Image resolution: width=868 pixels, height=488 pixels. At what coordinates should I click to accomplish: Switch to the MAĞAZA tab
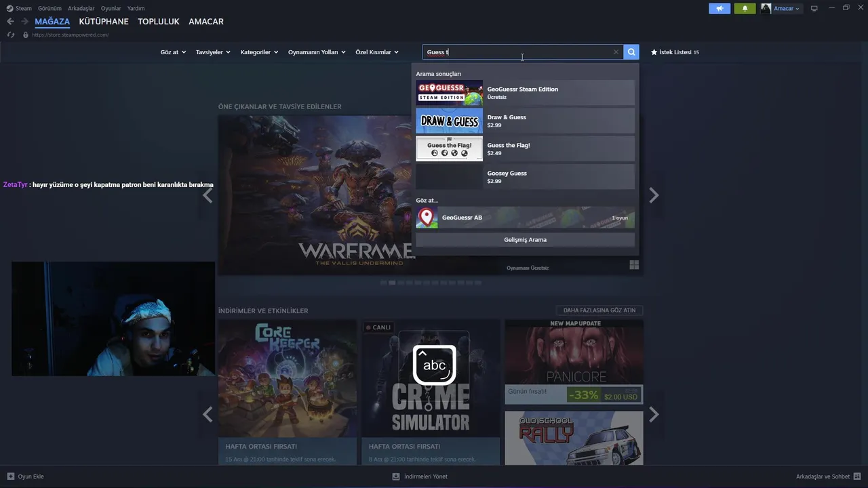[52, 22]
